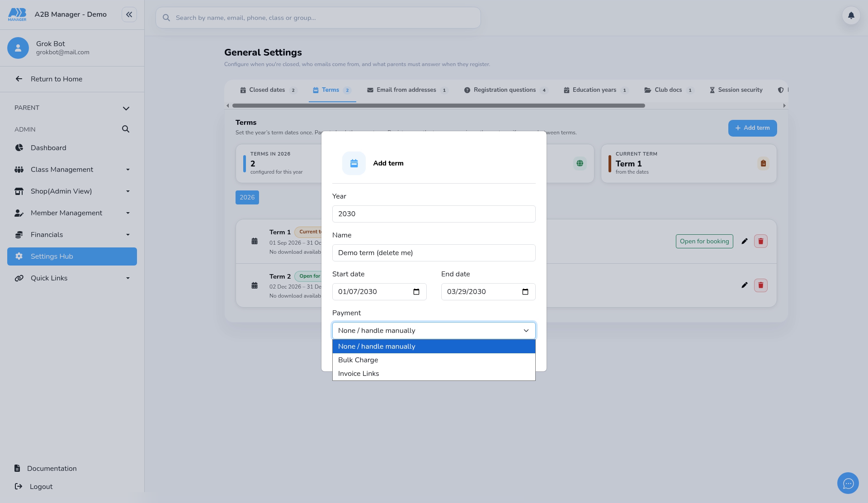Expand Member Management submenu

point(128,213)
